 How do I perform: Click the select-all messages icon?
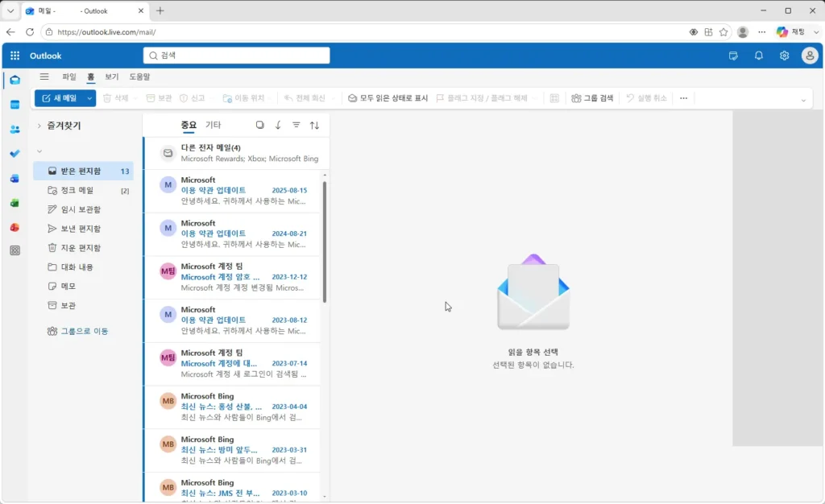[x=260, y=125]
